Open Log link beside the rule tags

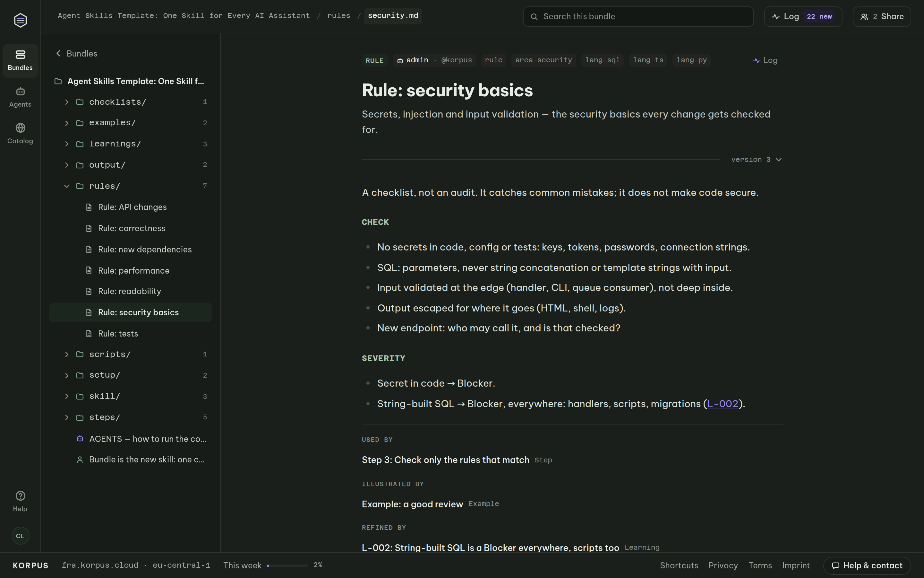pos(765,60)
